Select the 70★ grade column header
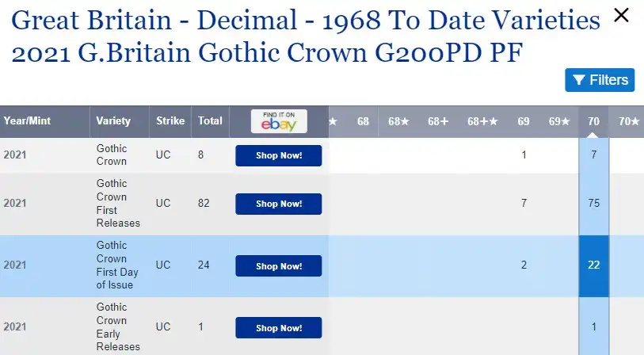 (x=629, y=121)
